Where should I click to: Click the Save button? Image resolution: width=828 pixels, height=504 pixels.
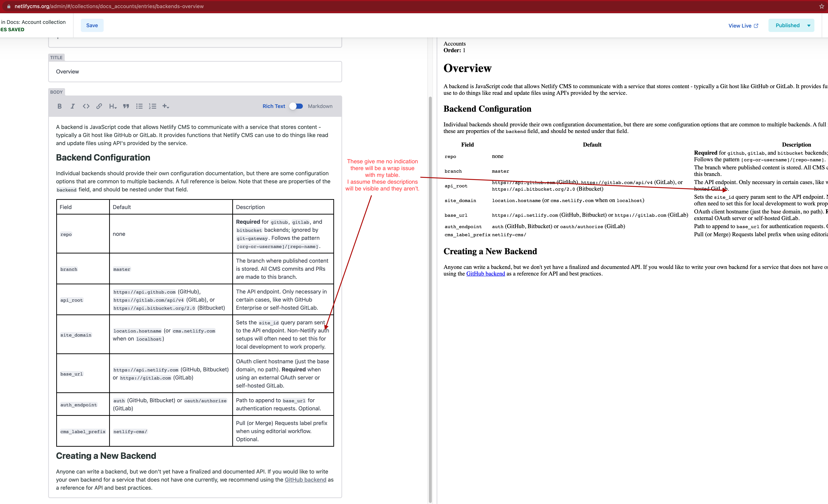pyautogui.click(x=92, y=26)
